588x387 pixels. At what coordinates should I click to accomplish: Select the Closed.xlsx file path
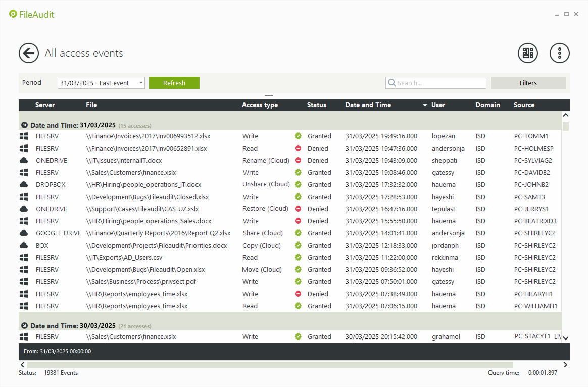point(148,197)
